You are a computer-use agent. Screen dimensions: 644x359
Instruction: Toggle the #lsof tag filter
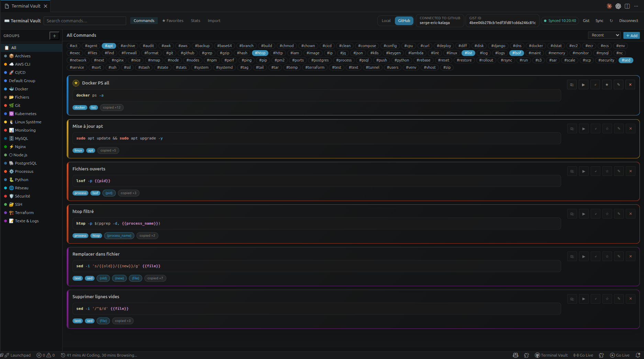pyautogui.click(x=517, y=53)
